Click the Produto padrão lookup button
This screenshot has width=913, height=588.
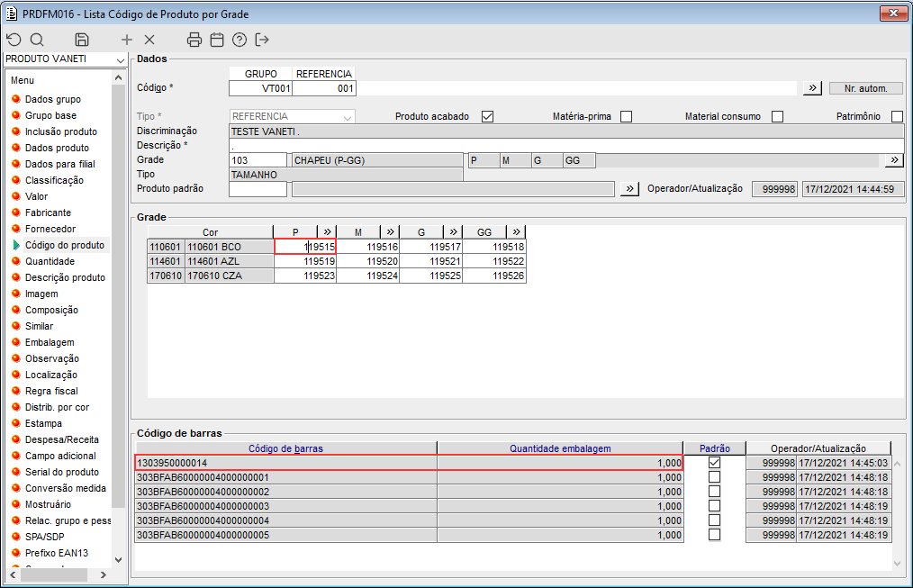629,189
